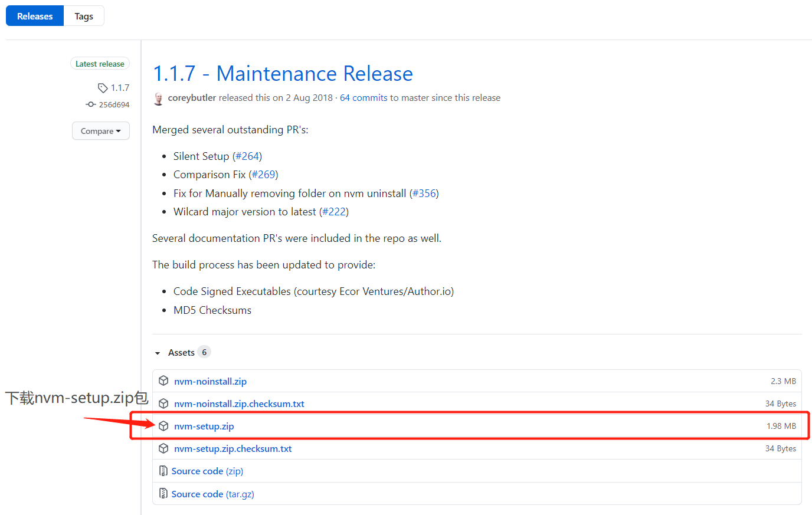Image resolution: width=812 pixels, height=515 pixels.
Task: Click the MD5 Checksums bullet text
Action: pos(212,310)
